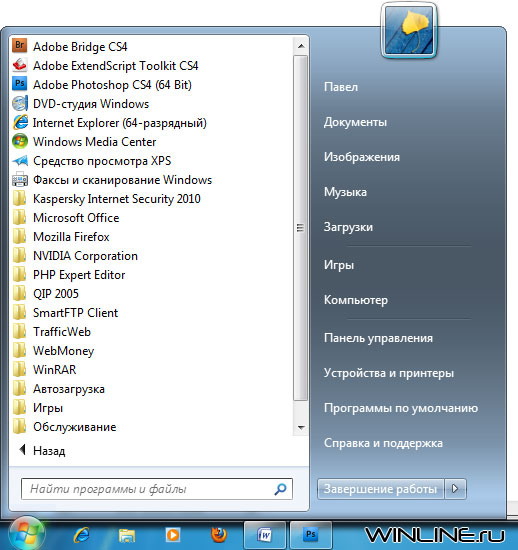Viewport: 518px width, 550px height.
Task: Open Windows Media Center icon
Action: click(x=20, y=141)
